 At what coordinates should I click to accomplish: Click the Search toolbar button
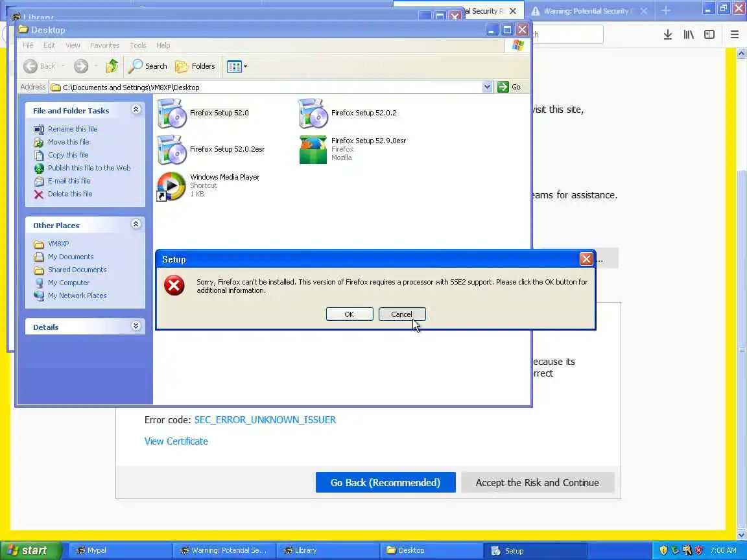tap(148, 66)
